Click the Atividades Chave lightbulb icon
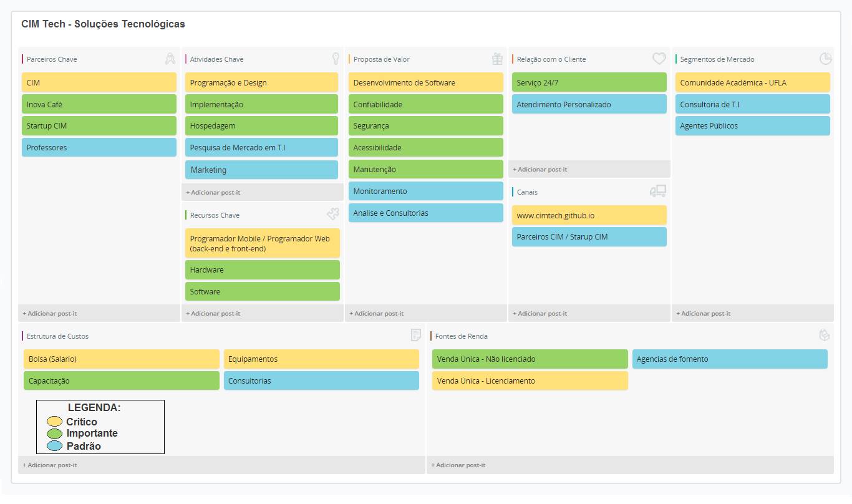This screenshot has height=504, width=852. (336, 59)
